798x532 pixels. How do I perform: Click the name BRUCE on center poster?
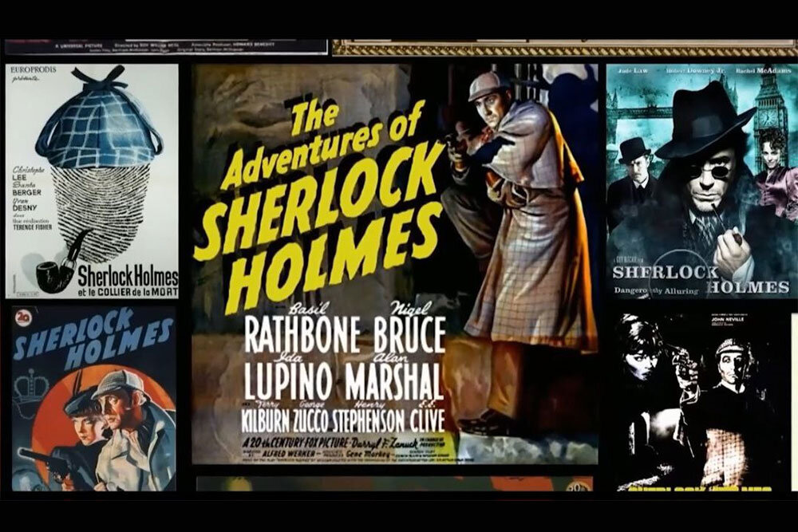pos(409,335)
